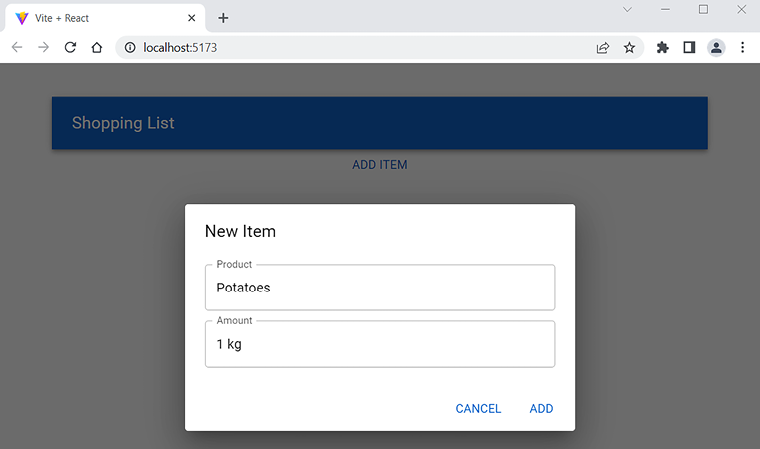Screen dimensions: 760x449
Task: Expand the tab search chevron
Action: 627,10
